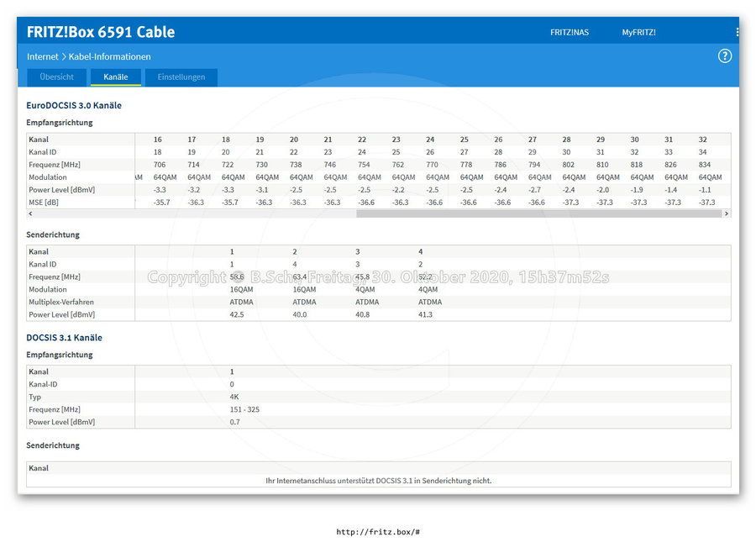Image resolution: width=756 pixels, height=553 pixels.
Task: Click frequency value 58.6 in Senderichtung table
Action: 237,277
